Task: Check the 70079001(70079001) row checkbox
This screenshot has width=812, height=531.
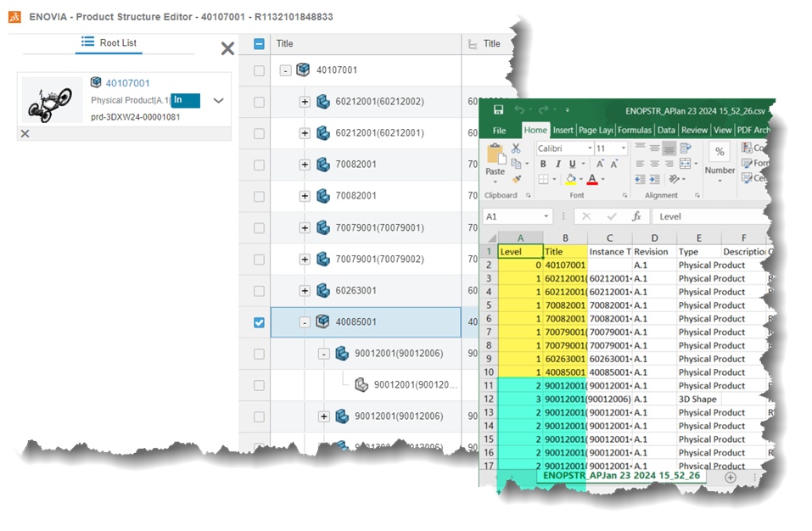Action: pyautogui.click(x=259, y=227)
